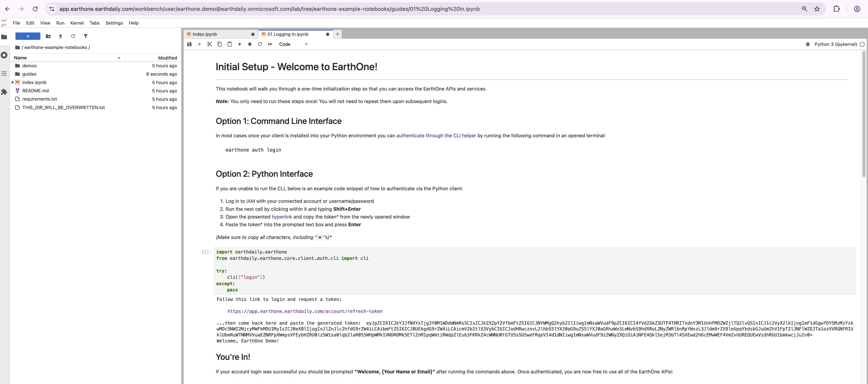Go back with the browser back arrow

pyautogui.click(x=7, y=9)
